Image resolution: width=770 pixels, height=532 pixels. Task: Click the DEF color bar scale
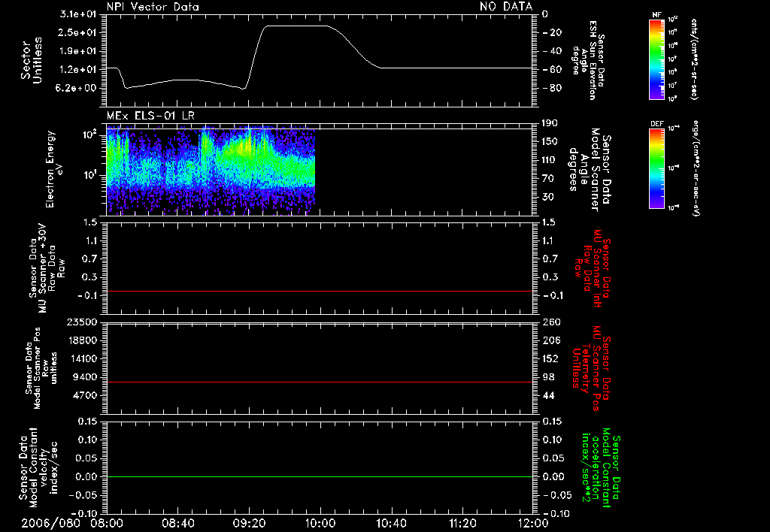click(657, 168)
